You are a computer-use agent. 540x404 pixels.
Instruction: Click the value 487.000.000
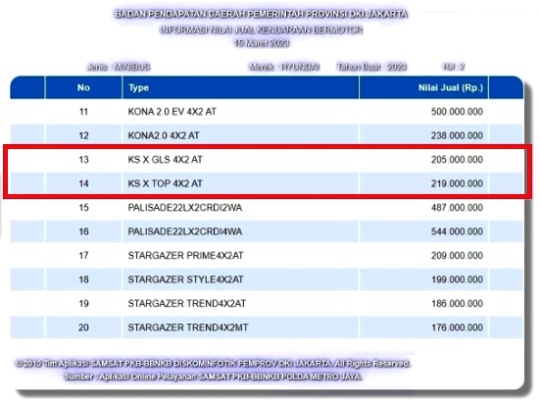click(457, 207)
